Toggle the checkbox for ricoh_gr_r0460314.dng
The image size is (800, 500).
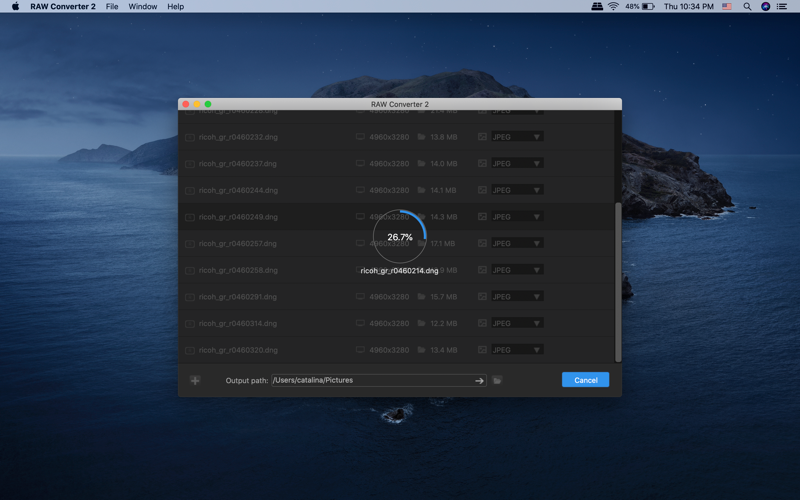coord(189,323)
